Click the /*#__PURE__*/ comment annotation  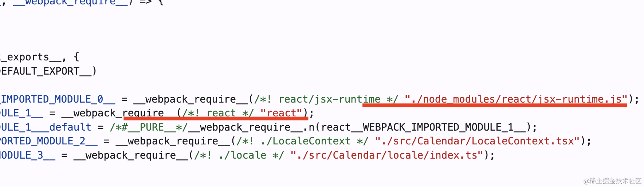[x=149, y=127]
